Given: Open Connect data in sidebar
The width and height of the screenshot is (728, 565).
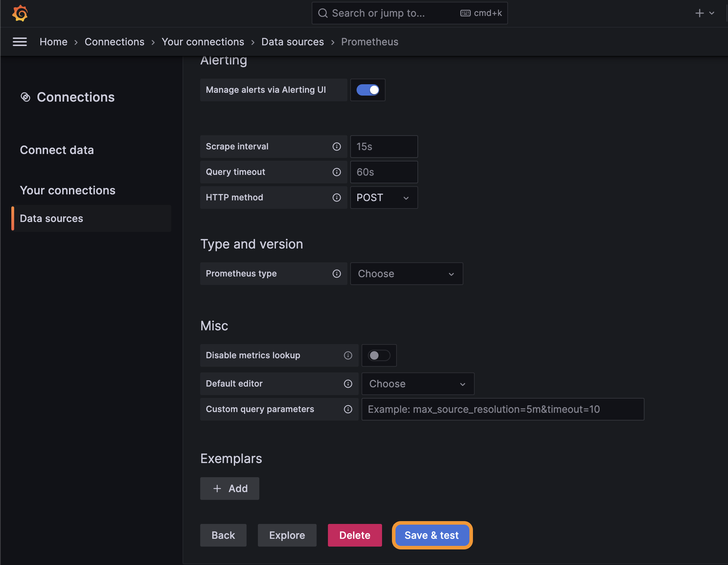Looking at the screenshot, I should pos(57,150).
